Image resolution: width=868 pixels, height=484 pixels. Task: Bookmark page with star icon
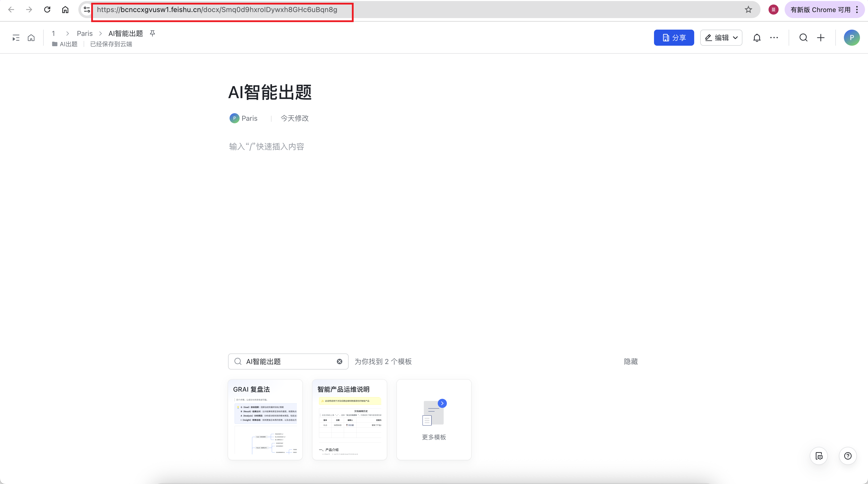click(748, 10)
